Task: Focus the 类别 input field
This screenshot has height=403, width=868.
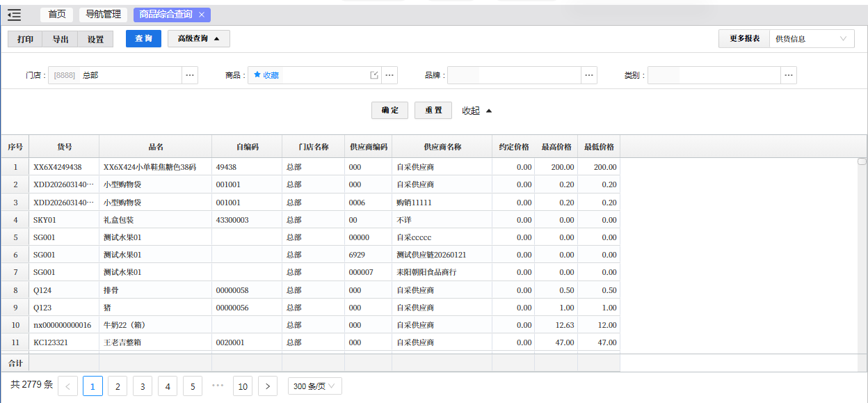Action: coord(714,75)
